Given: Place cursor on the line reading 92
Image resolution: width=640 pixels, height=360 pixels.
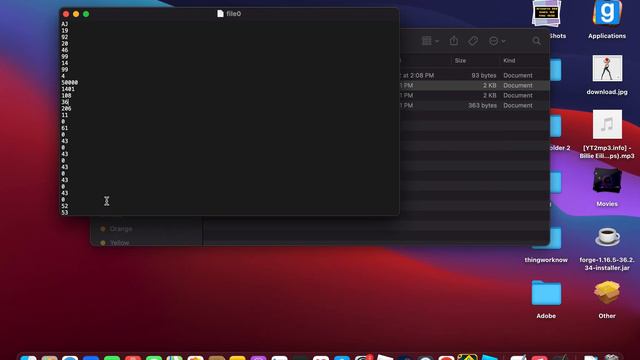Looking at the screenshot, I should (64, 37).
